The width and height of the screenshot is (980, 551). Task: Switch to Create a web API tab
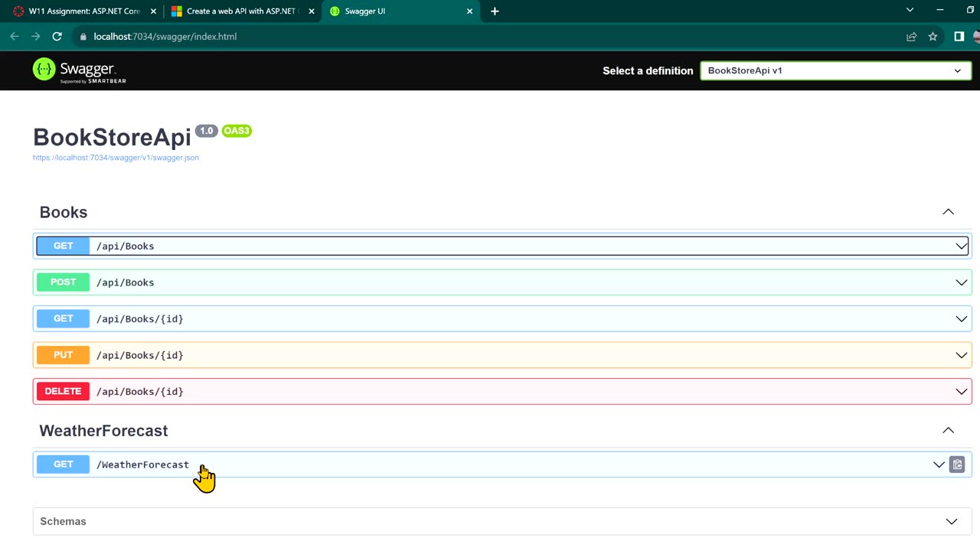point(242,11)
